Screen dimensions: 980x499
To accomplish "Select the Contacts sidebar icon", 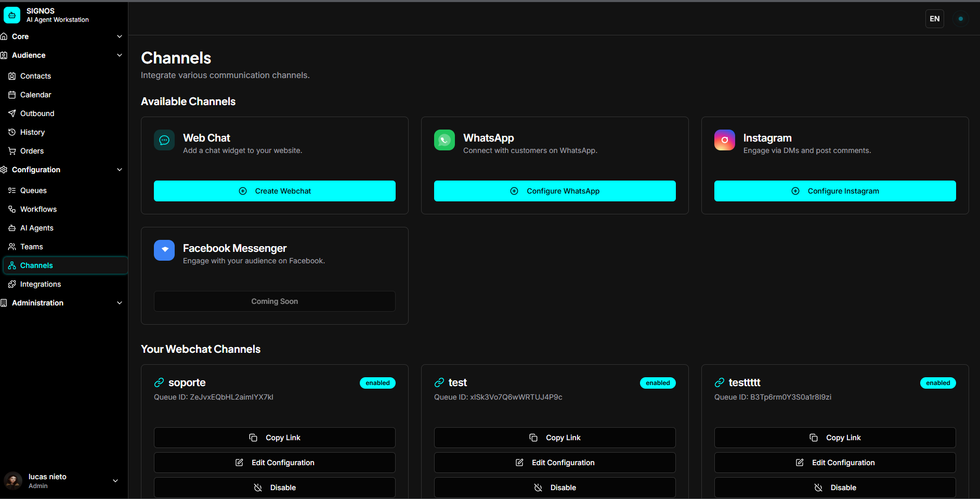I will pyautogui.click(x=12, y=76).
